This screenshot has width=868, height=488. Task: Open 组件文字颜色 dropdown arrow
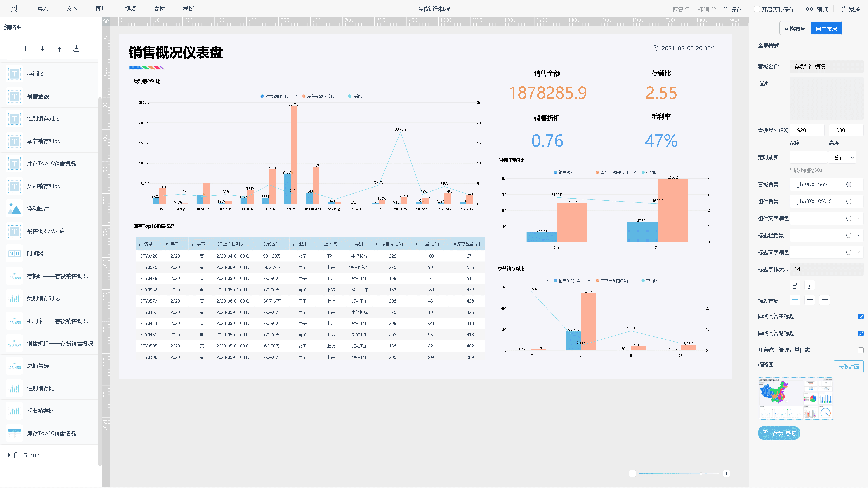[858, 218]
